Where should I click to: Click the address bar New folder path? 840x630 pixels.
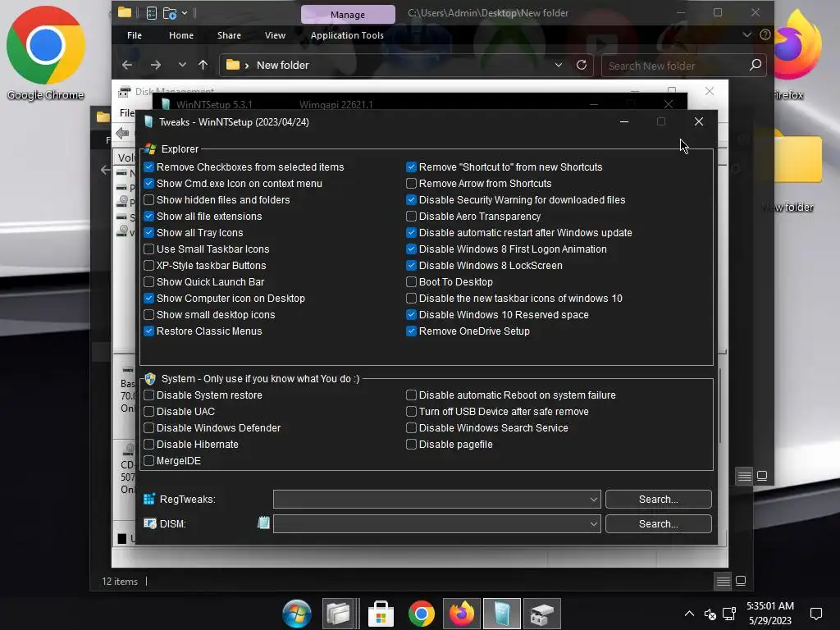tap(282, 66)
